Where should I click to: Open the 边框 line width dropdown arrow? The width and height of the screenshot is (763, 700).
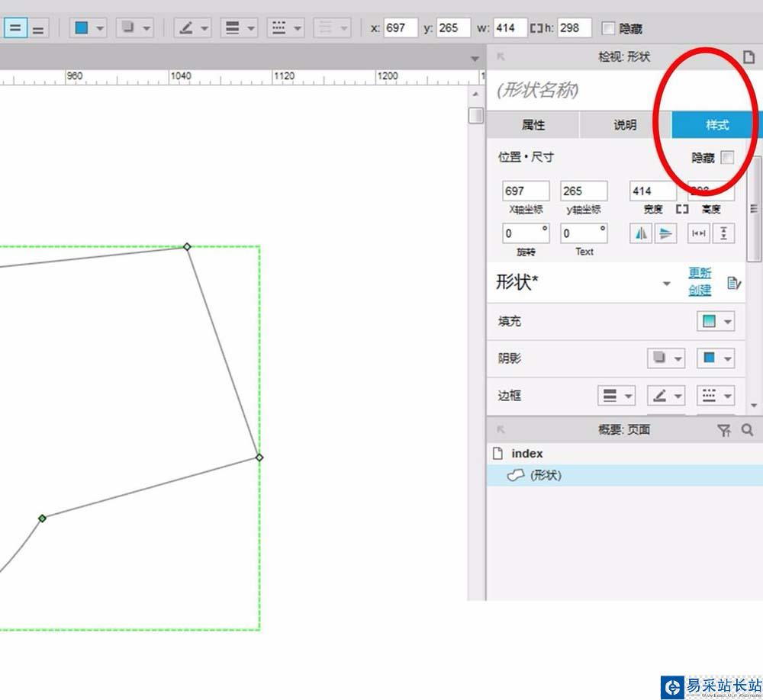click(628, 396)
